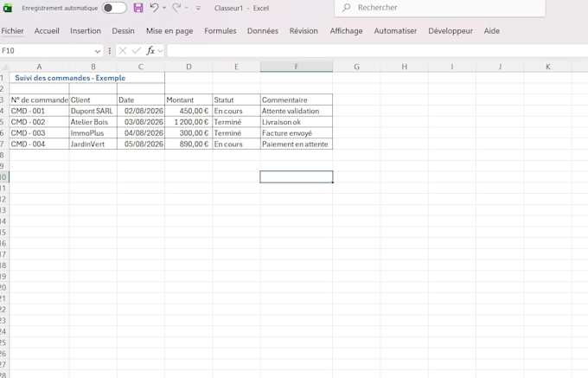Click cell JardinVert
The image size is (588, 378).
(x=93, y=144)
